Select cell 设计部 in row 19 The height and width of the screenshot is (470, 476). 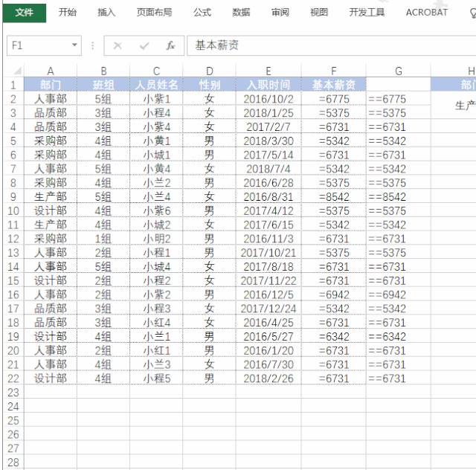(x=51, y=336)
